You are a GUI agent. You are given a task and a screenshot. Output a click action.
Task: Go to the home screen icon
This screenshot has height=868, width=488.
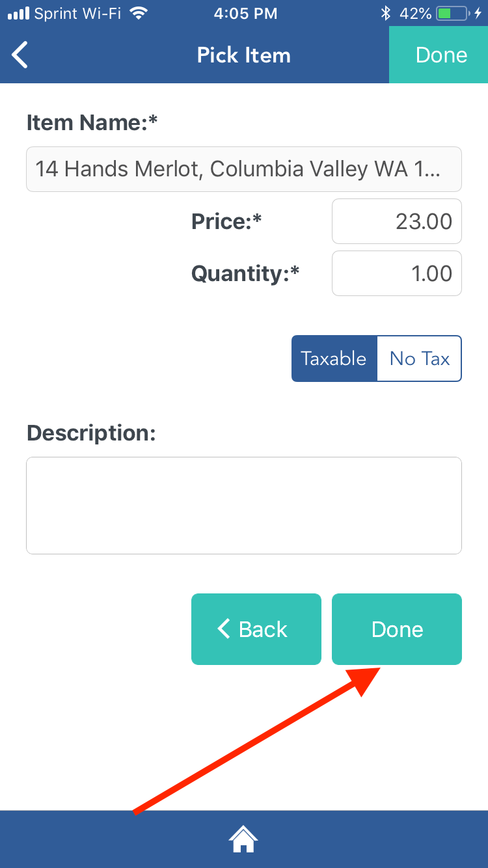[243, 839]
